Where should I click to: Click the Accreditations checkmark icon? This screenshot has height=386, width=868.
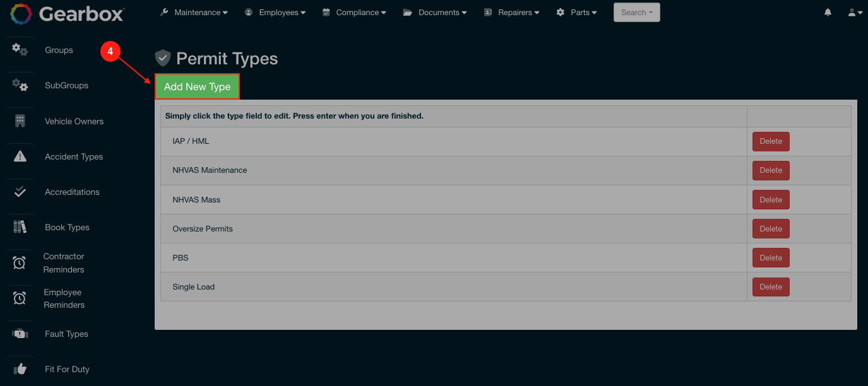[x=20, y=192]
